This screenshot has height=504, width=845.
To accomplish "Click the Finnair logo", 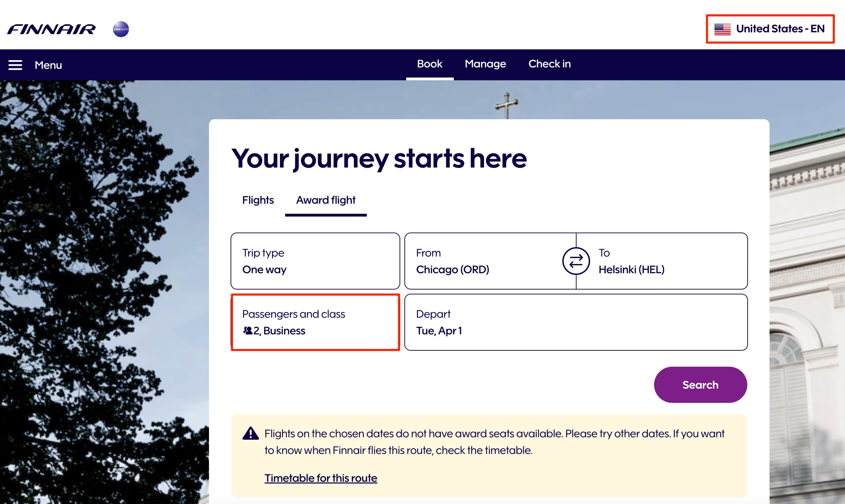I will click(x=51, y=29).
